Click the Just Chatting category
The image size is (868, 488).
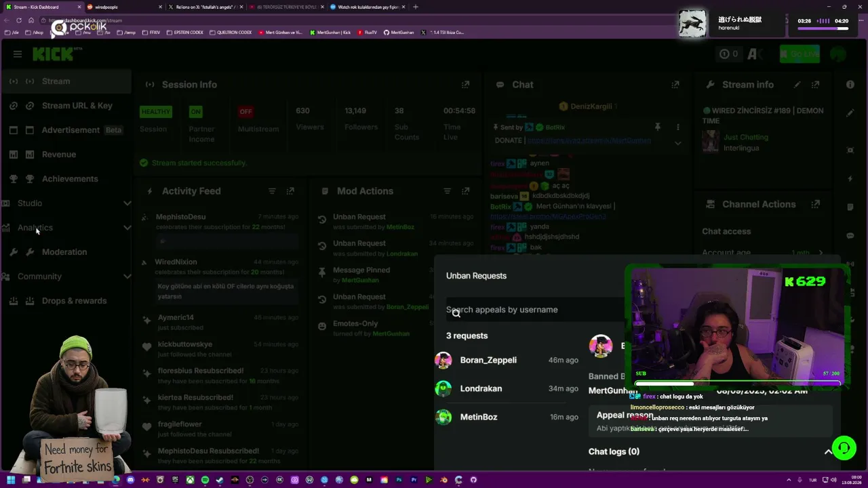click(x=746, y=137)
